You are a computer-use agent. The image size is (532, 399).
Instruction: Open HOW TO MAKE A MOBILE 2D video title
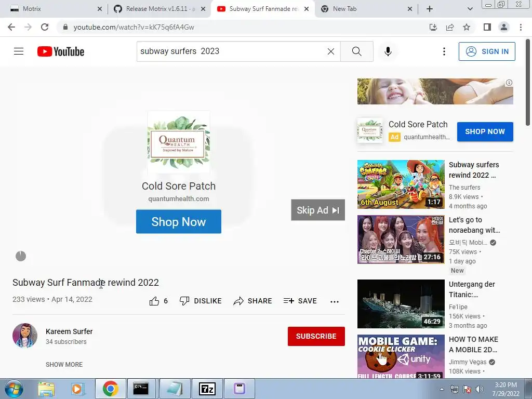pyautogui.click(x=473, y=344)
